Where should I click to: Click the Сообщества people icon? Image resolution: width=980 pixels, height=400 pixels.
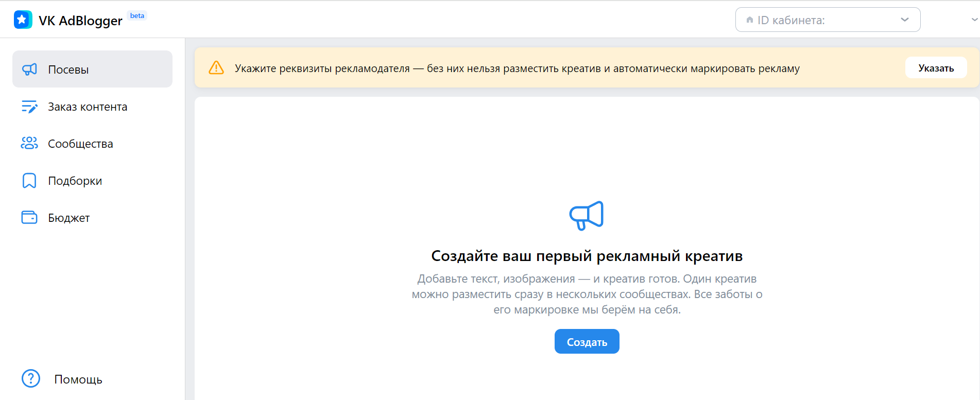pyautogui.click(x=29, y=143)
